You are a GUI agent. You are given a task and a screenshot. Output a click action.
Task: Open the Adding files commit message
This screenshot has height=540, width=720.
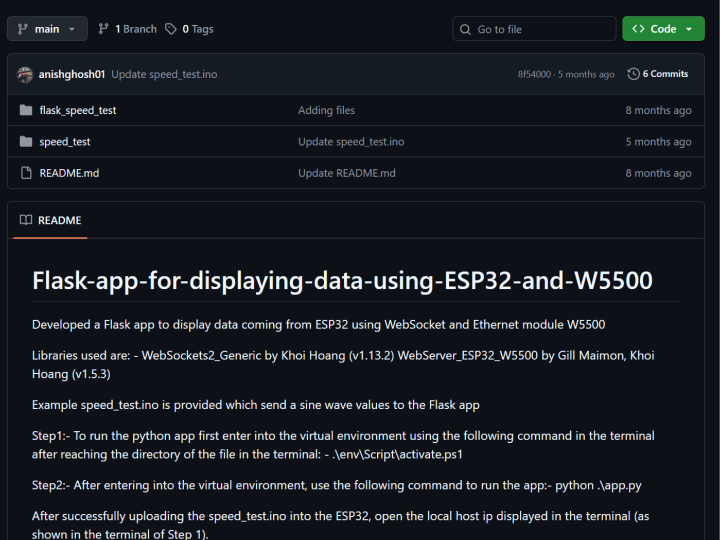326,110
